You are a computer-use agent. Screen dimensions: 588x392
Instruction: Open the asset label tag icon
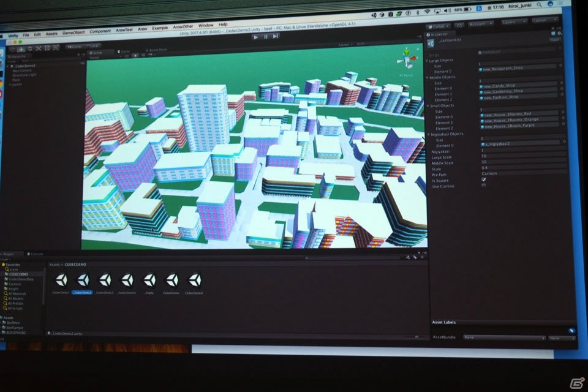[571, 331]
